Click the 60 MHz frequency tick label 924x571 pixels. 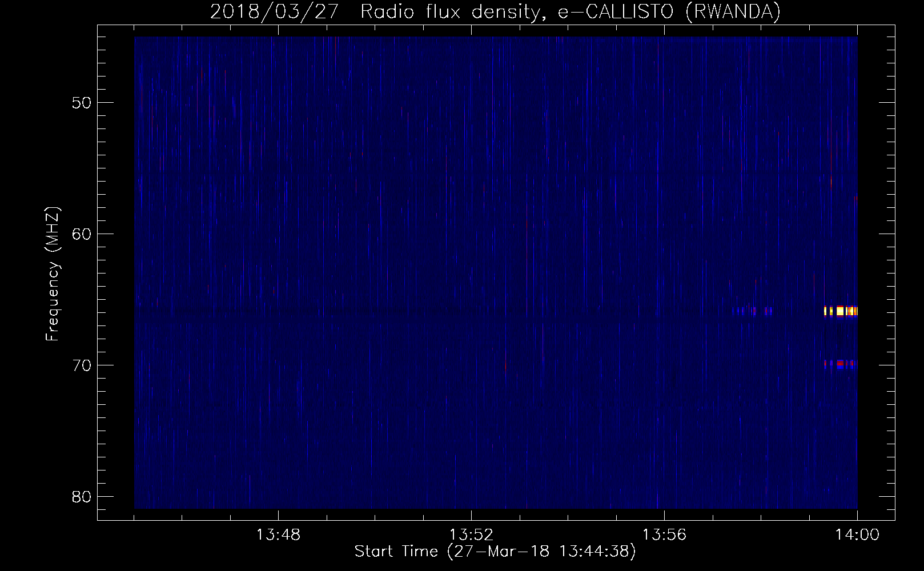(82, 234)
